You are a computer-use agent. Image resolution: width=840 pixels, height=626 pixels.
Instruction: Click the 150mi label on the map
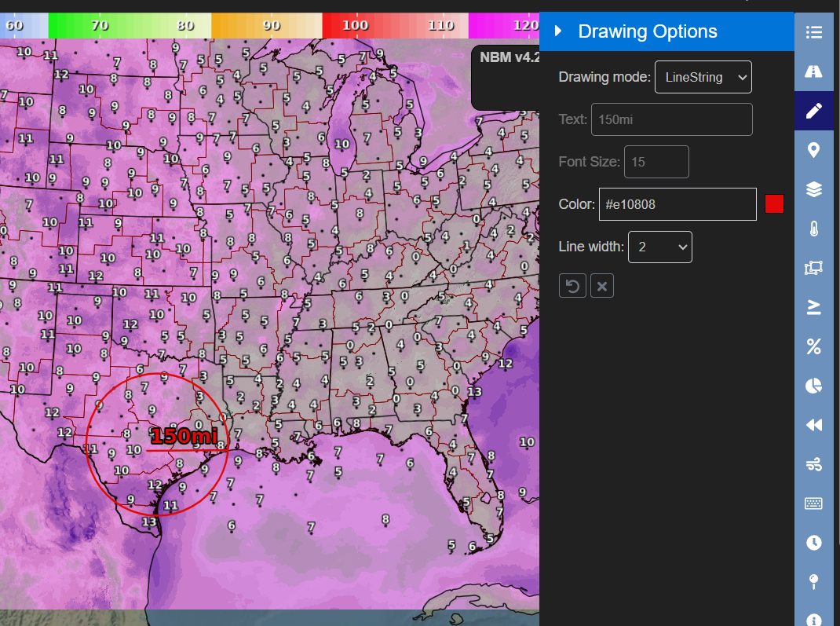(x=184, y=436)
